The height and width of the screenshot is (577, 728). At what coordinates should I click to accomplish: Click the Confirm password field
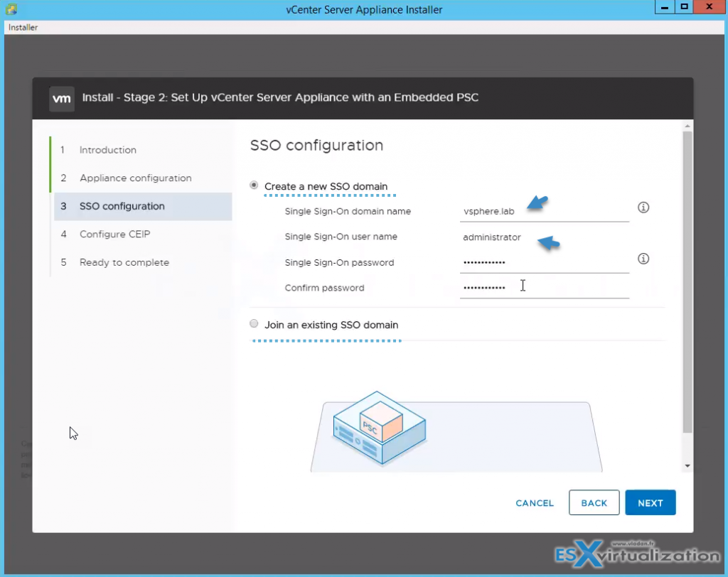click(544, 287)
